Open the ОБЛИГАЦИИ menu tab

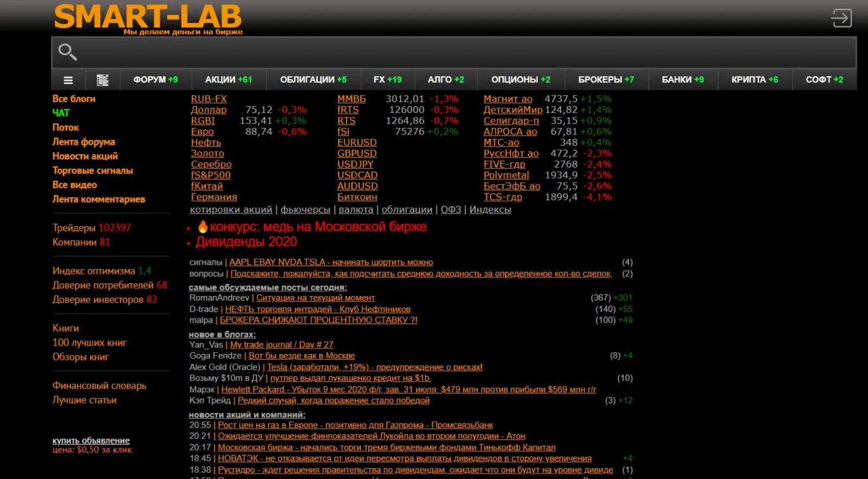[x=313, y=80]
